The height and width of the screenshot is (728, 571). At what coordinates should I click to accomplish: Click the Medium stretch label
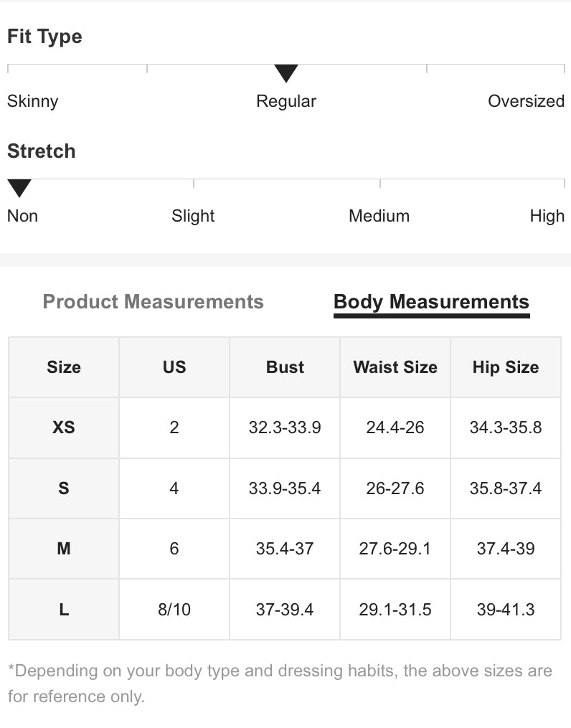(379, 216)
